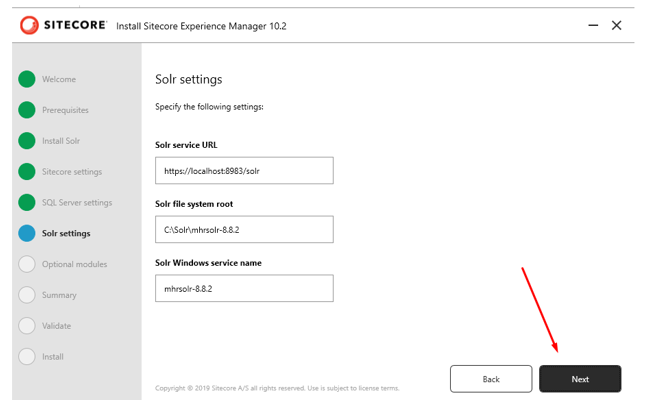Click the 'Install Sitecore Experience Manager 10.2' title
Screen dimensions: 656x409
[x=201, y=26]
